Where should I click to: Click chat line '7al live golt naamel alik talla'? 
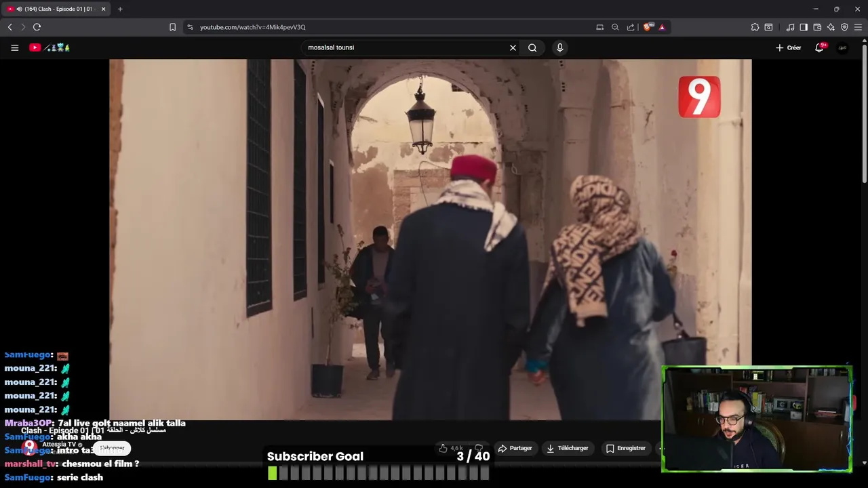121,423
